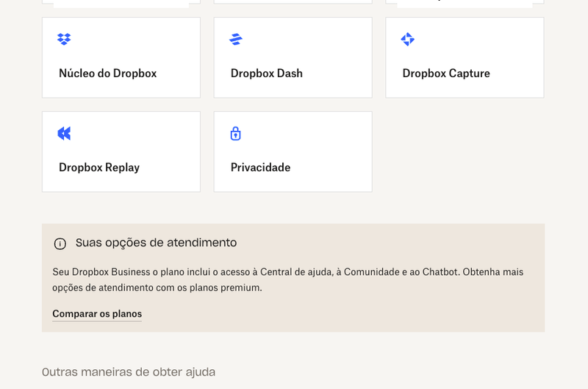The width and height of the screenshot is (588, 389).
Task: Click the Dropbox Dash icon
Action: pyautogui.click(x=236, y=39)
